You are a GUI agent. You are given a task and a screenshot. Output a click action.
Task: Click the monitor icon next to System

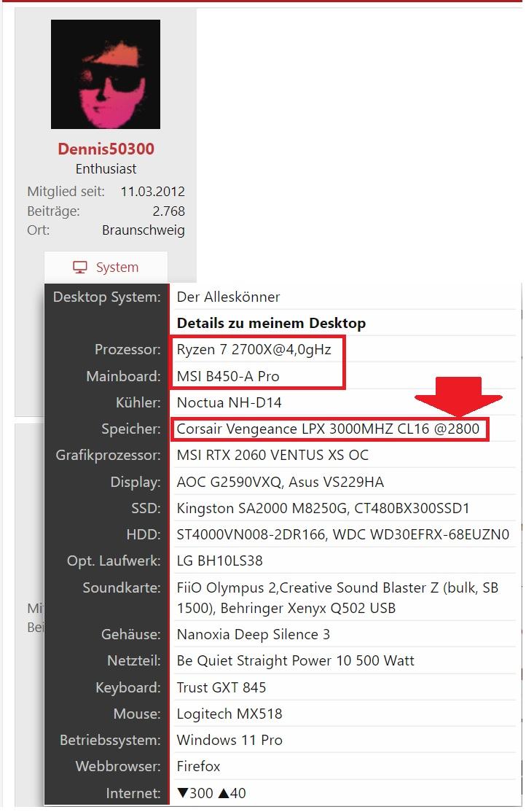(x=79, y=268)
